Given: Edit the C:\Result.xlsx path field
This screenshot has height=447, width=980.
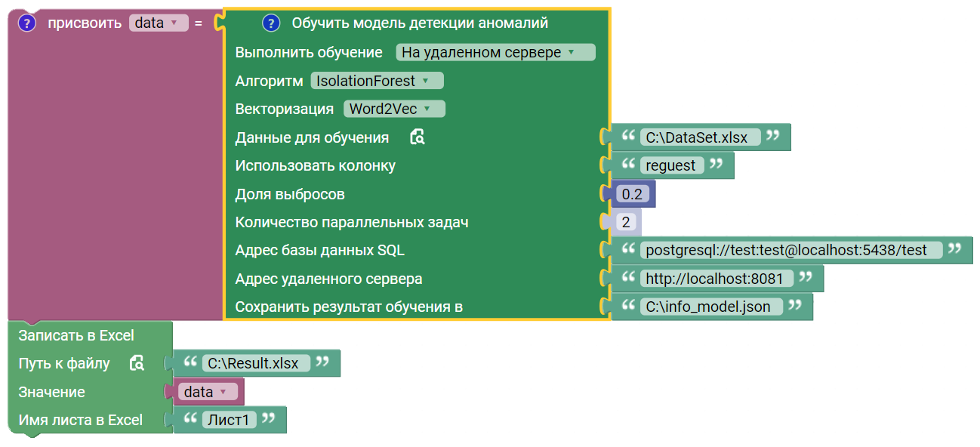Looking at the screenshot, I should (x=256, y=363).
